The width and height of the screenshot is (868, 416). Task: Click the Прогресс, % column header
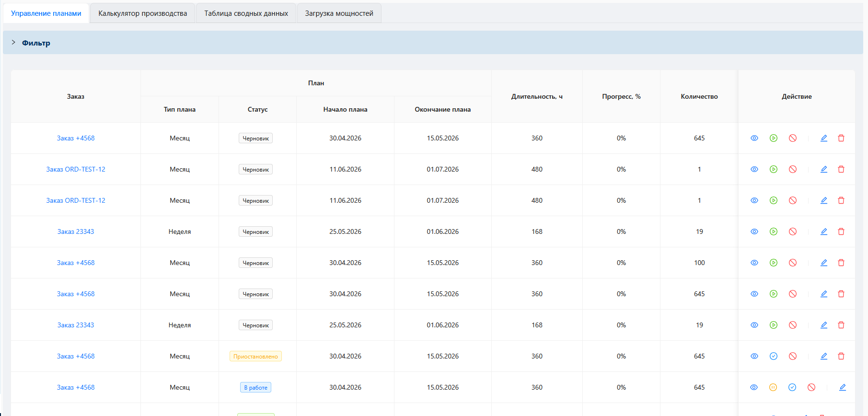tap(621, 96)
